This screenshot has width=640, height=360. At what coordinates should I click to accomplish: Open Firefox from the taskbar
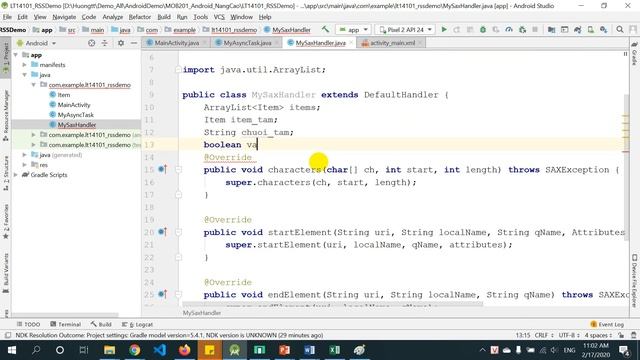[184, 350]
